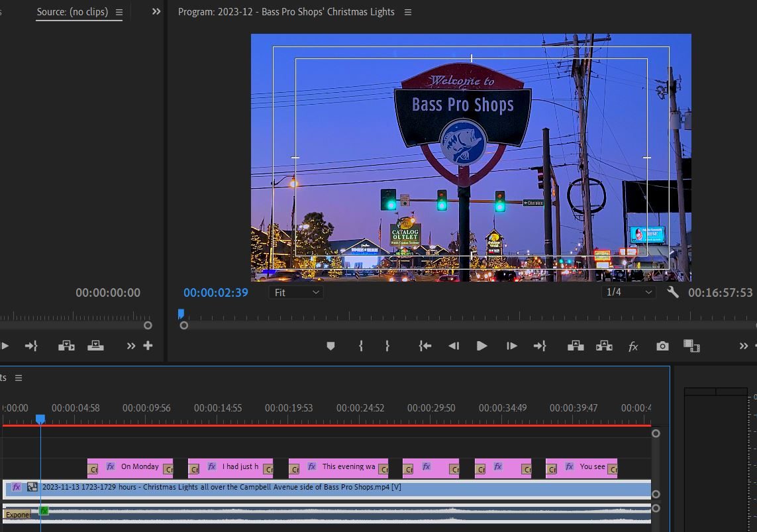Click the Program monitor playhead marker
The height and width of the screenshot is (532, 757).
[x=181, y=314]
